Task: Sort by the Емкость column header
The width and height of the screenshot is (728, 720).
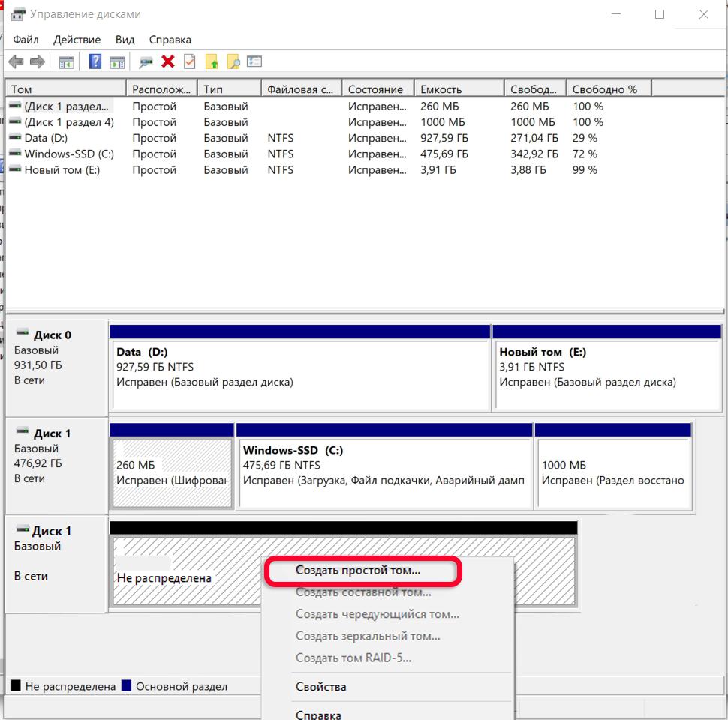Action: pos(459,89)
